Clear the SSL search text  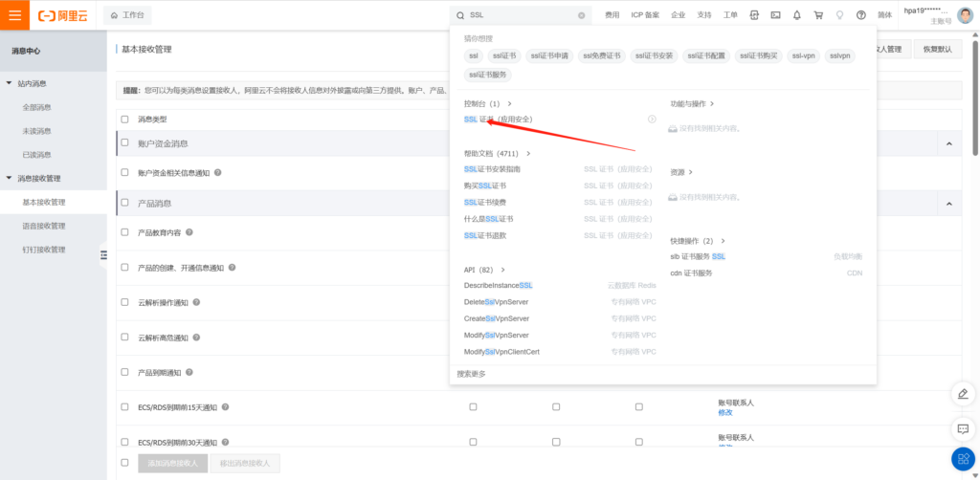581,15
